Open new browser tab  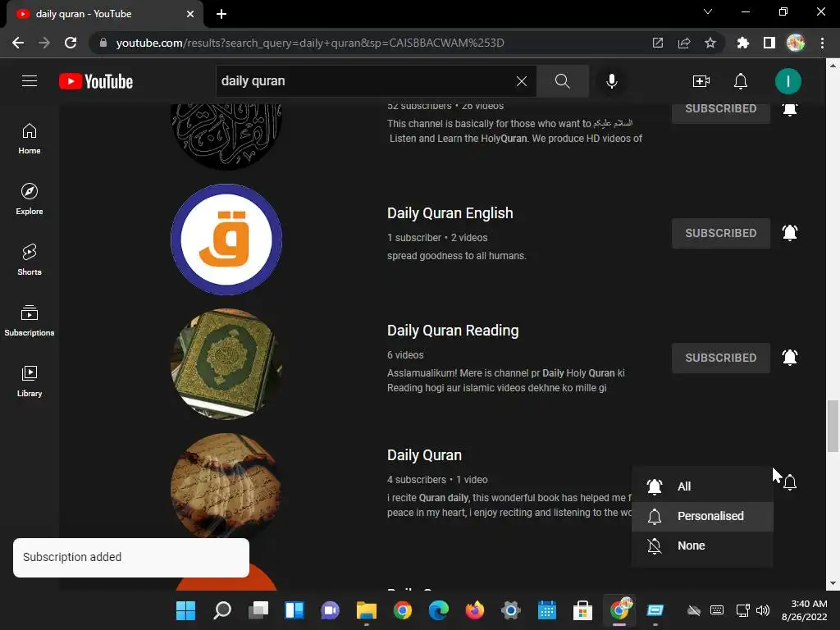221,14
